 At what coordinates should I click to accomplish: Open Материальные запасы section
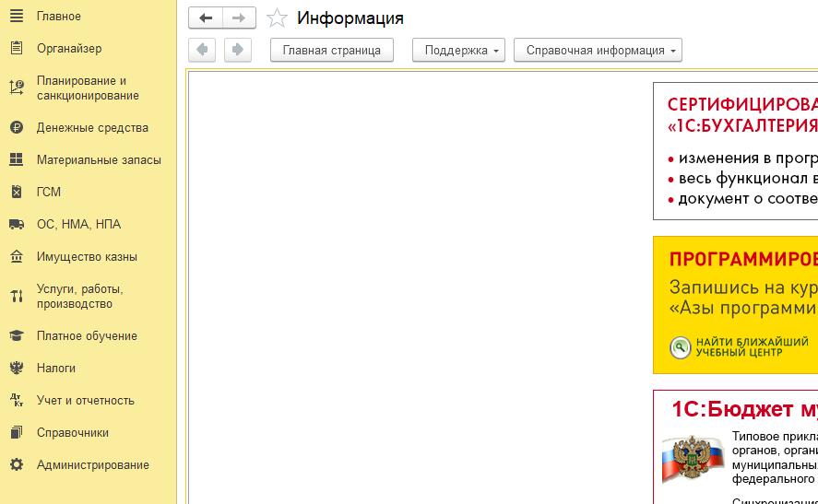[x=99, y=160]
